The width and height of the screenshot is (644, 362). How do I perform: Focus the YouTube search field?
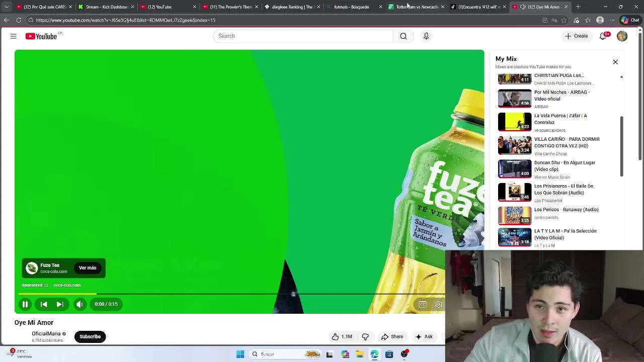click(303, 36)
